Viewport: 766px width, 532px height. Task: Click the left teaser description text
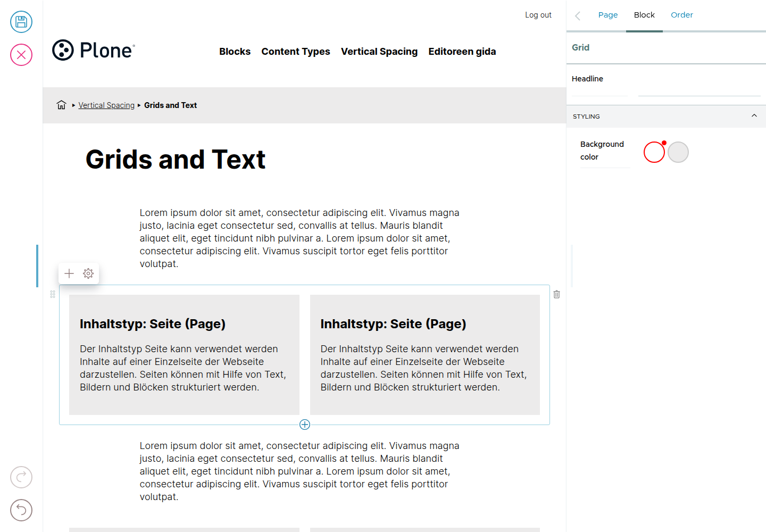click(x=183, y=368)
